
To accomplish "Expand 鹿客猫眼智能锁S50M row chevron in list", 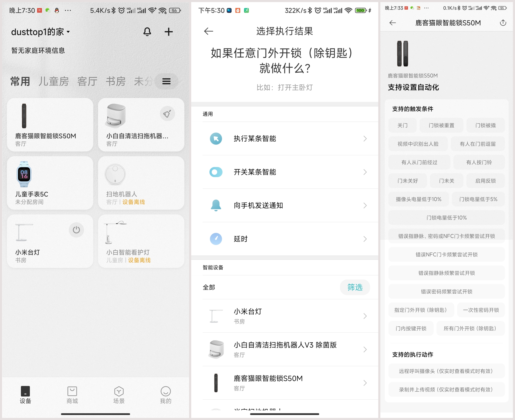I will [365, 383].
